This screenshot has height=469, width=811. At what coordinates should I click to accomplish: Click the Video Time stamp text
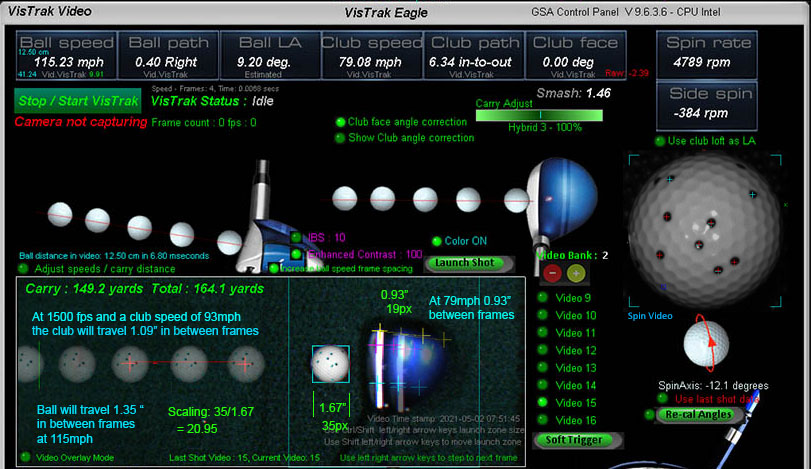[443, 418]
